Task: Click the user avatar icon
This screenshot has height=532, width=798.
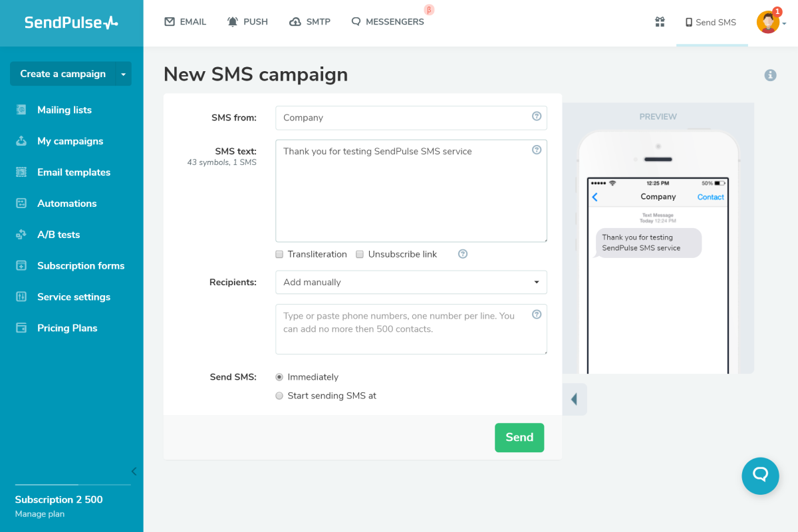Action: [768, 22]
